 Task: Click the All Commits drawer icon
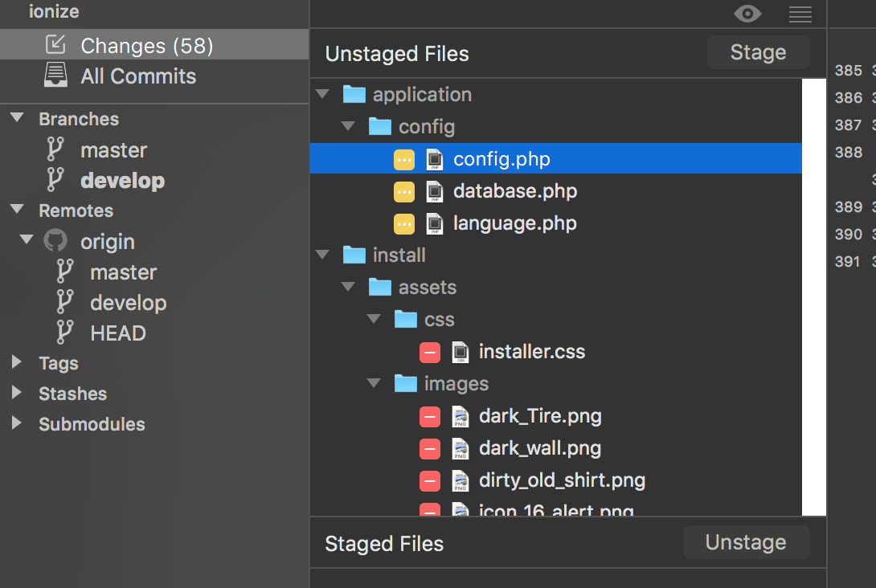55,75
